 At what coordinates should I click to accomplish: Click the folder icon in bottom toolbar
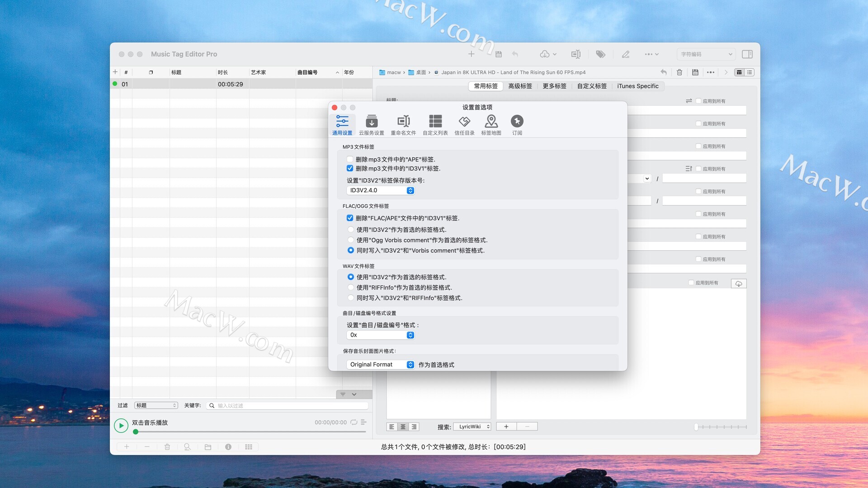tap(208, 447)
